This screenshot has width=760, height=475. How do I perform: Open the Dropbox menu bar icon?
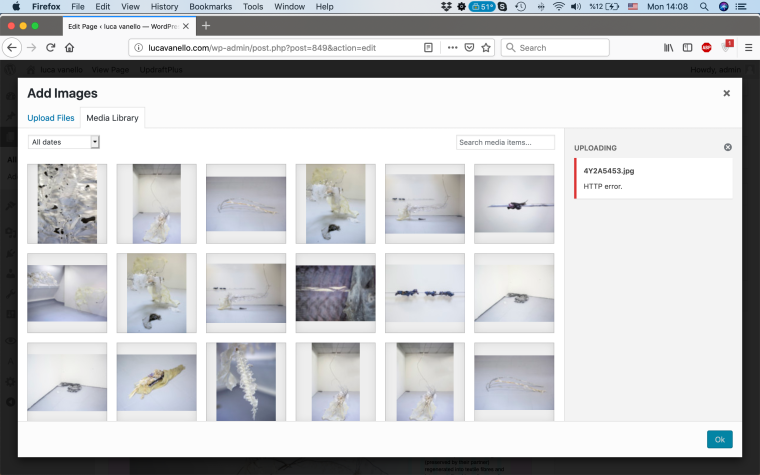pyautogui.click(x=445, y=6)
